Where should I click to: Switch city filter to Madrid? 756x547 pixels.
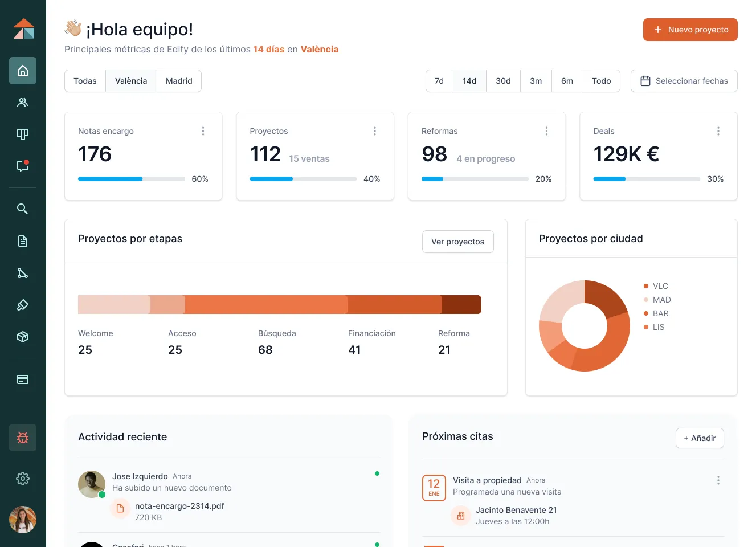(179, 81)
